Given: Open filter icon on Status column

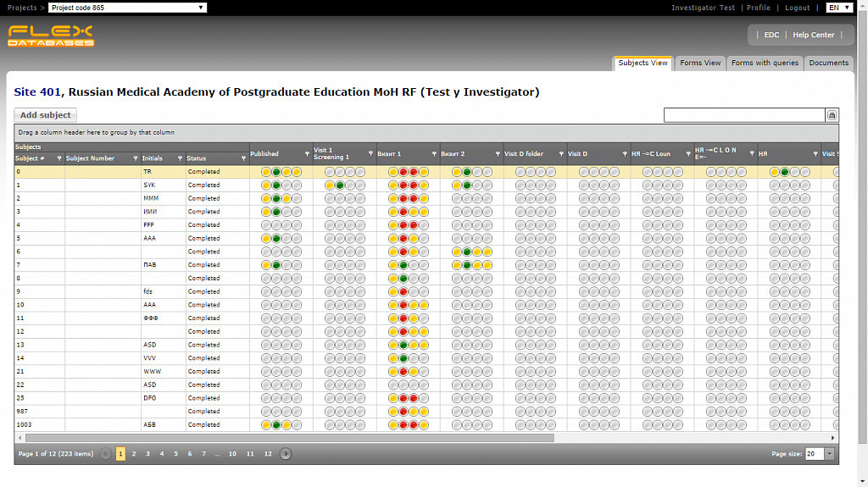Looking at the screenshot, I should [243, 158].
